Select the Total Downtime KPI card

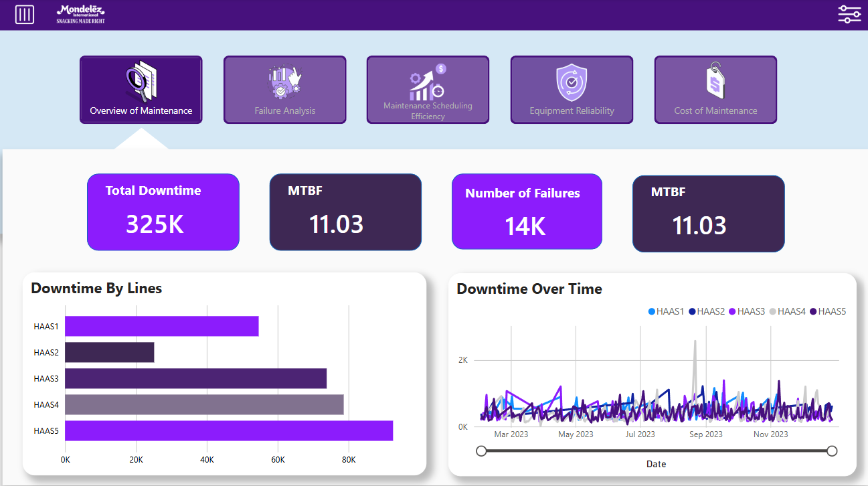point(163,212)
